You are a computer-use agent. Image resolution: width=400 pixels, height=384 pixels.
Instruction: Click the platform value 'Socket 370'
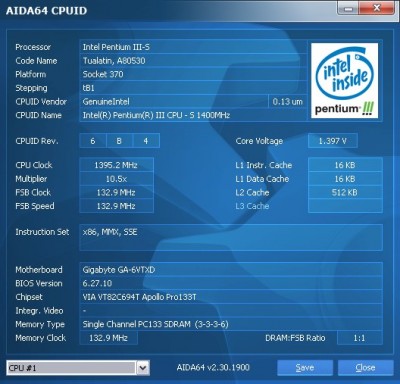(103, 74)
